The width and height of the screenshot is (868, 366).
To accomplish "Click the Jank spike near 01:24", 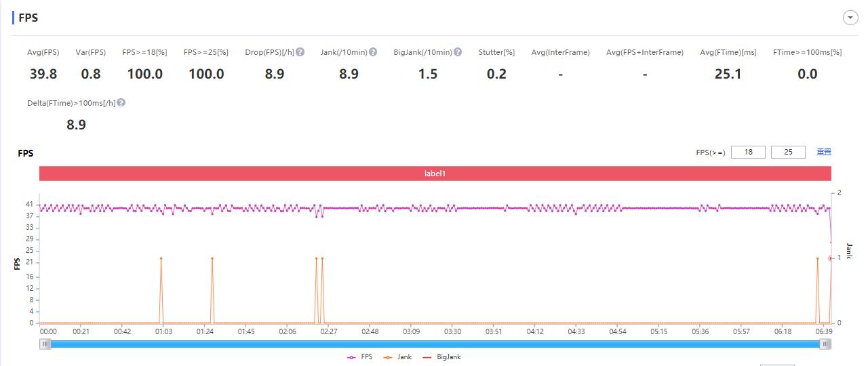I will tap(212, 258).
